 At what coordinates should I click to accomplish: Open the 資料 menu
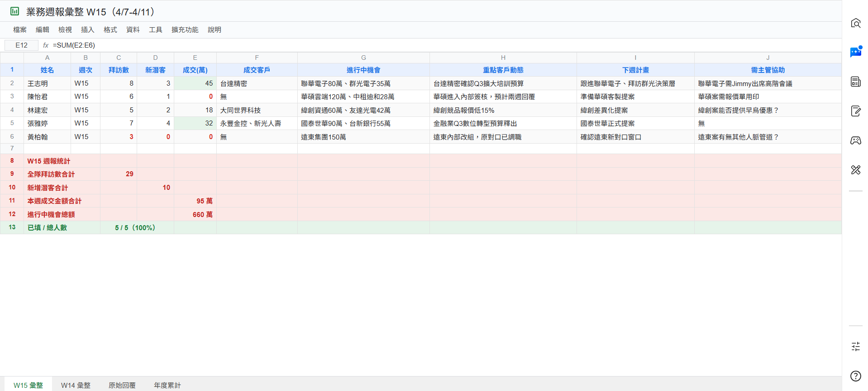pos(133,30)
